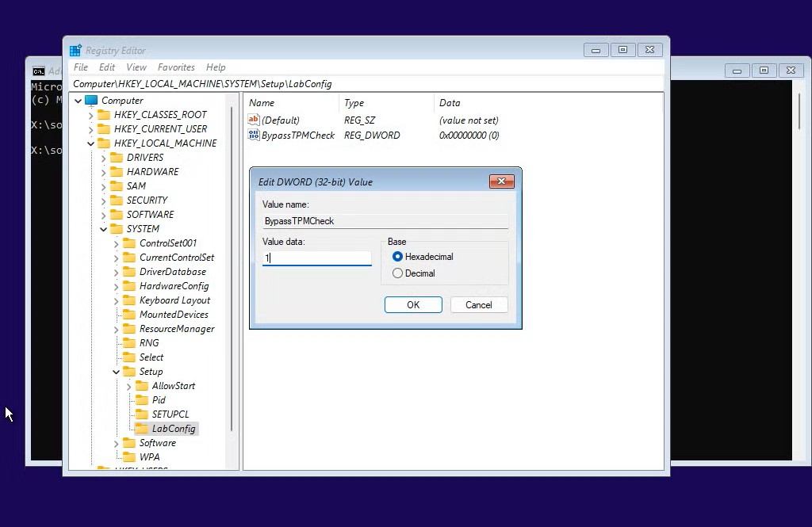Select the Hexadecimal base radio button
Screen dimensions: 812x527
pos(398,257)
